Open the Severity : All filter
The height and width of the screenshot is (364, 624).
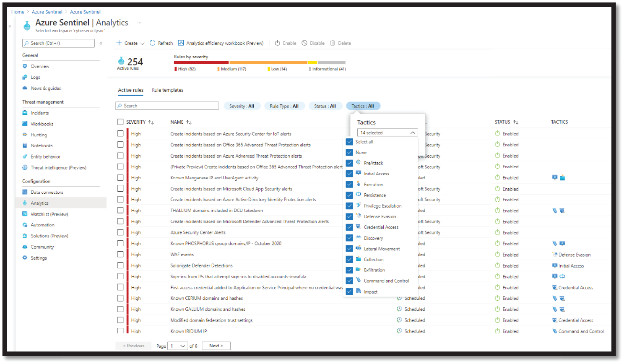242,106
